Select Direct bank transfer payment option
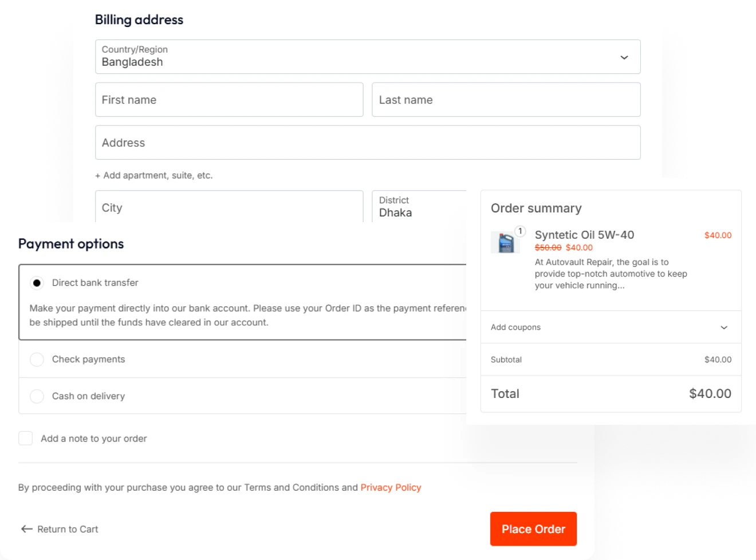 click(37, 283)
